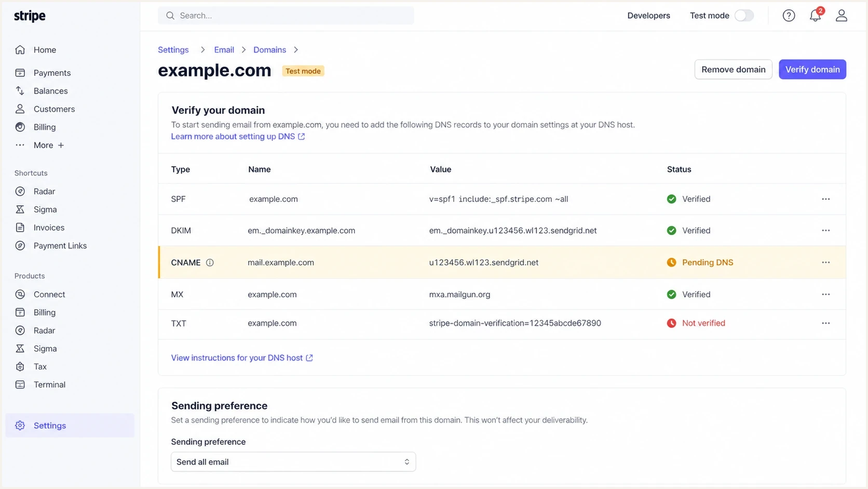Open View instructions for your DNS host link
This screenshot has width=868, height=489.
click(242, 358)
